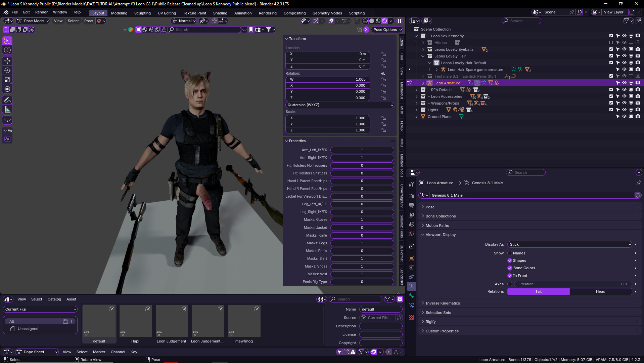
Task: Pin the properties editor context
Action: click(x=638, y=183)
